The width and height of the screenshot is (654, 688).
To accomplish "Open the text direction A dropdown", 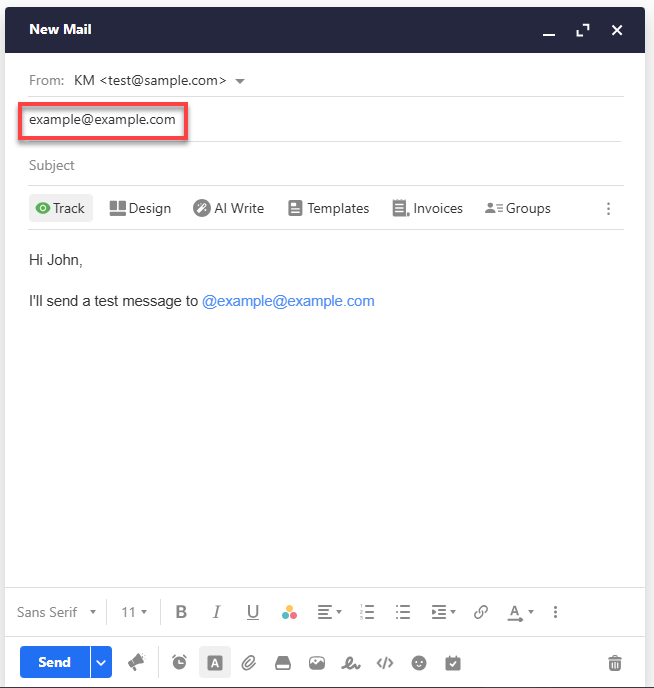I will pyautogui.click(x=520, y=613).
